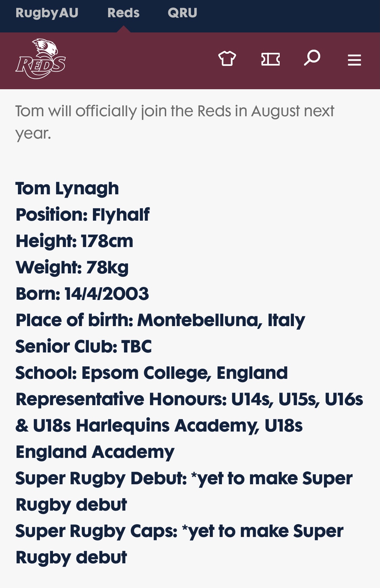This screenshot has height=588, width=380.
Task: Select the Position: Flyhalf line
Action: [x=83, y=215]
